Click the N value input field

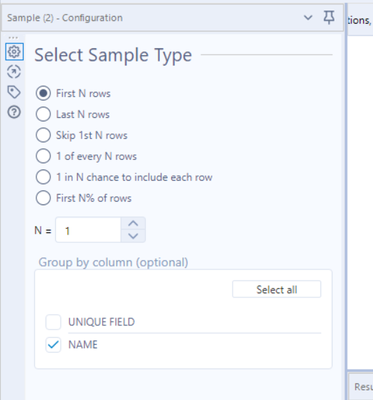pyautogui.click(x=88, y=230)
